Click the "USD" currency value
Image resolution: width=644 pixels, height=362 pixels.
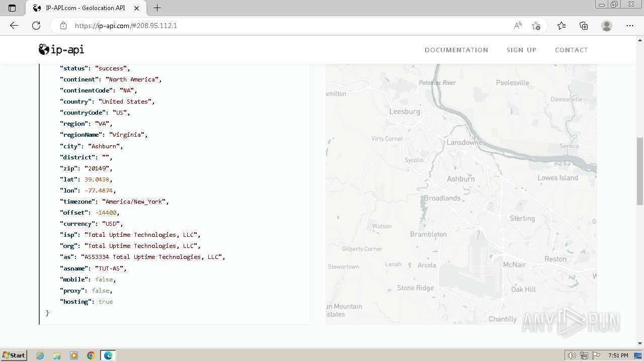111,223
